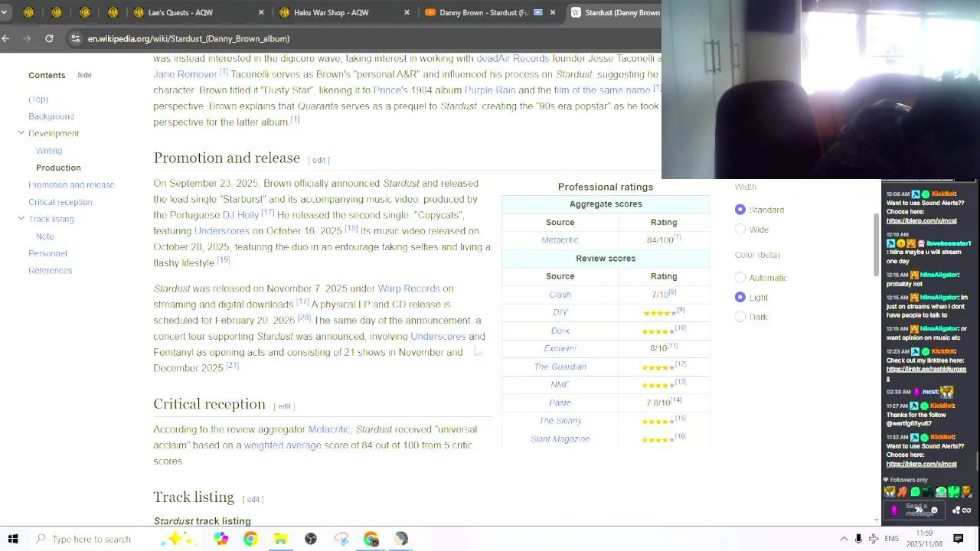Open Personnel in contents
This screenshot has width=980, height=551.
pos(47,253)
